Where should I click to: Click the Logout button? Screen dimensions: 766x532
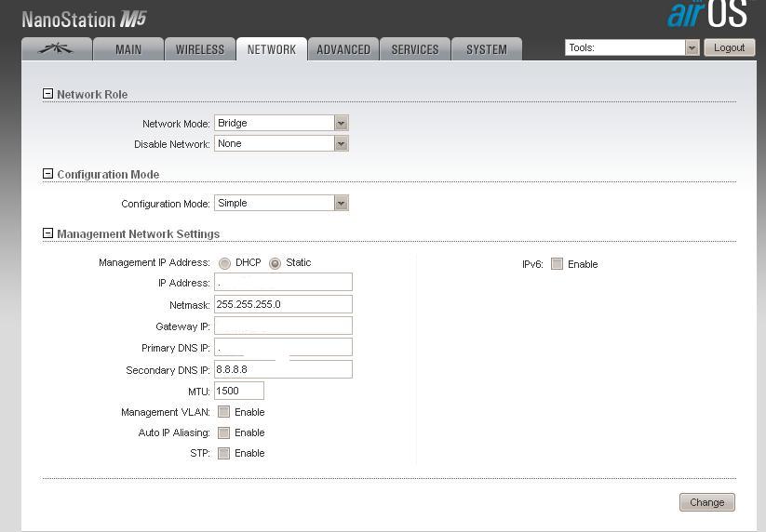[730, 47]
